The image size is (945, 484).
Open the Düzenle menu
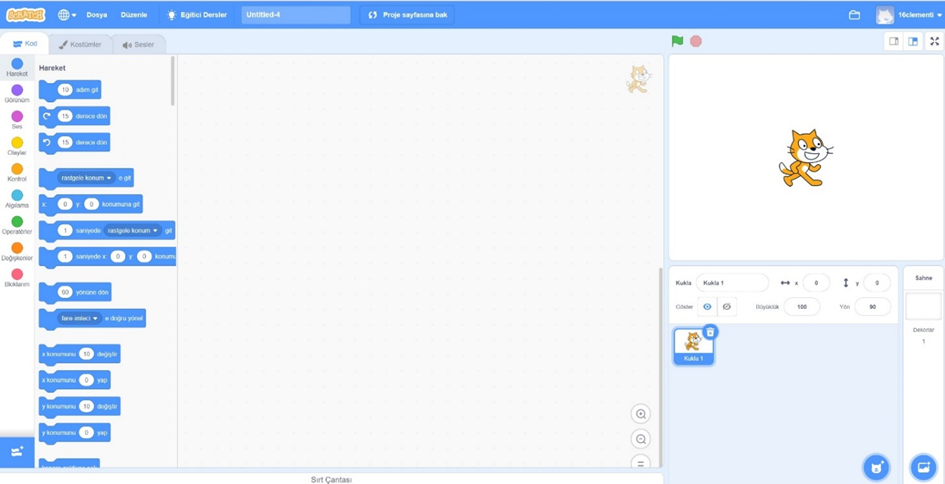point(133,14)
